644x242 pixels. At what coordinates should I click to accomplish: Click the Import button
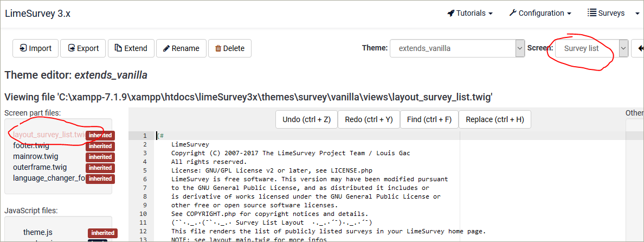[35, 48]
